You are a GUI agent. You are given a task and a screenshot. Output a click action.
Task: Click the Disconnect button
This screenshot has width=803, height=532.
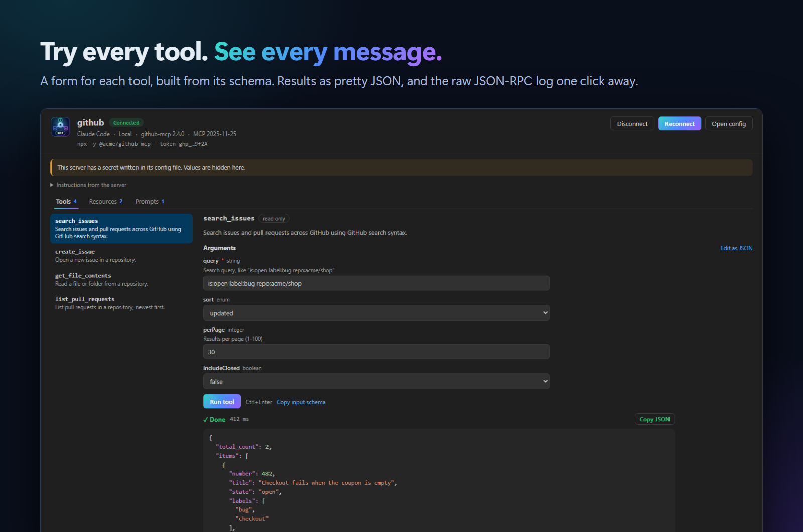[x=632, y=124]
